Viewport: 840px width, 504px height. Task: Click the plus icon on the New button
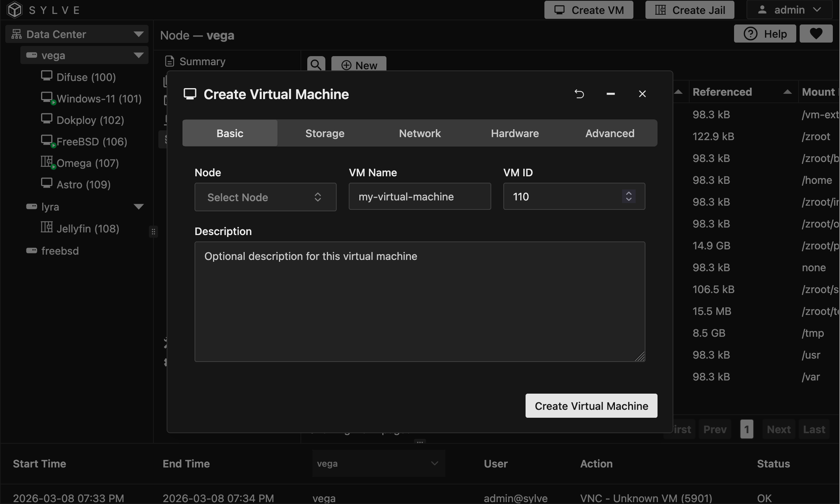click(x=346, y=65)
